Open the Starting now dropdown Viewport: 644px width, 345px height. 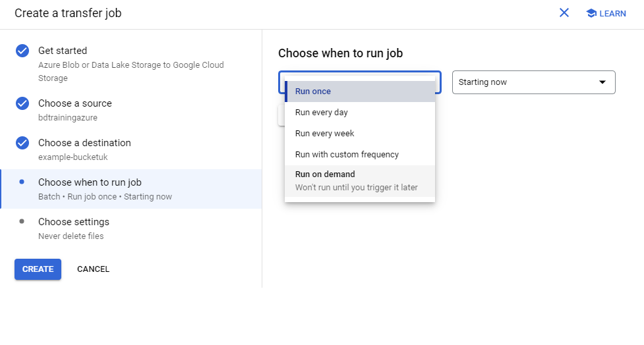pos(533,82)
